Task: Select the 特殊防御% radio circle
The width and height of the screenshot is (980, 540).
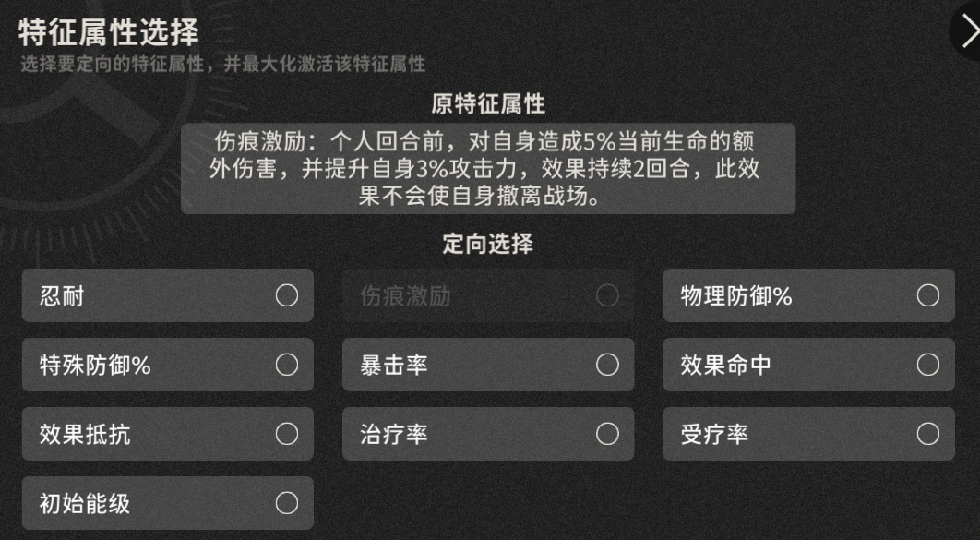Action: [x=287, y=365]
